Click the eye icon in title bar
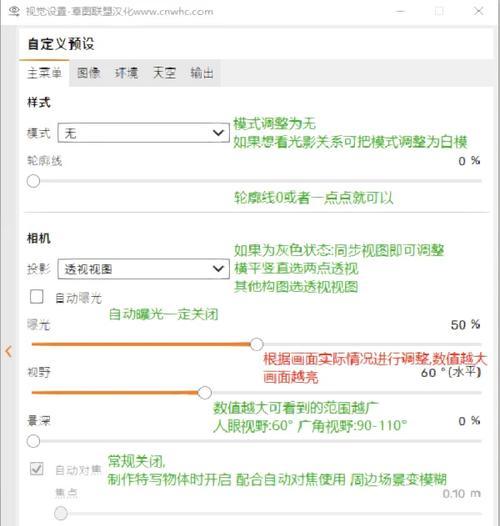The width and height of the screenshot is (500, 526). (x=14, y=11)
